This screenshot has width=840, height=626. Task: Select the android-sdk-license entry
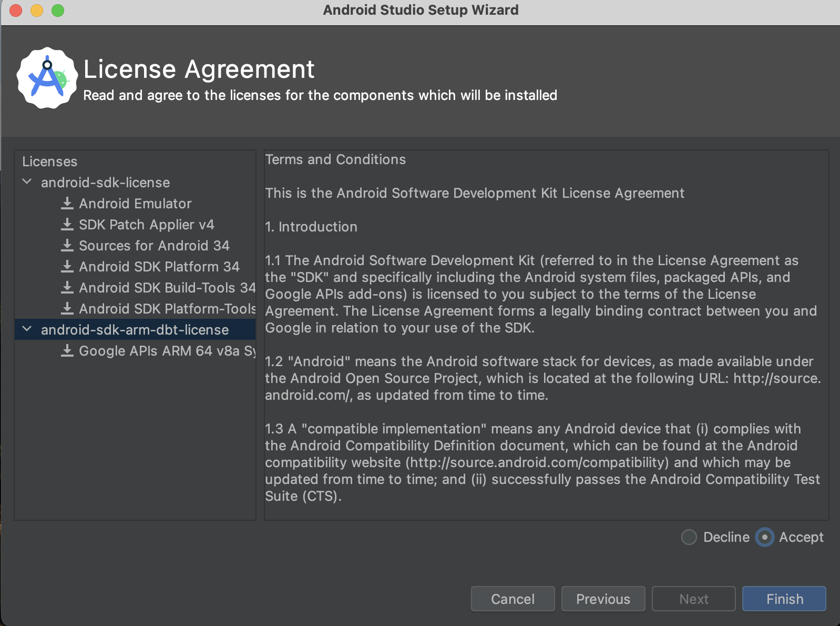coord(105,183)
